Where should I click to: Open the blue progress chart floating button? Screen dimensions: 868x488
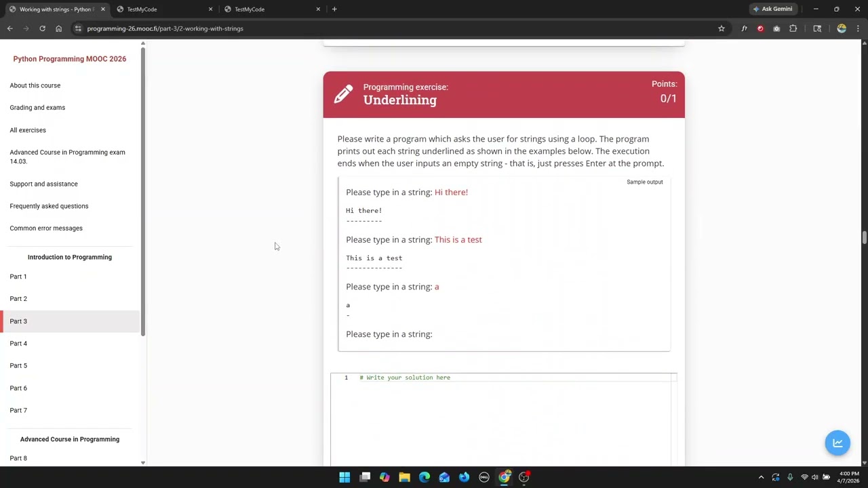[837, 443]
